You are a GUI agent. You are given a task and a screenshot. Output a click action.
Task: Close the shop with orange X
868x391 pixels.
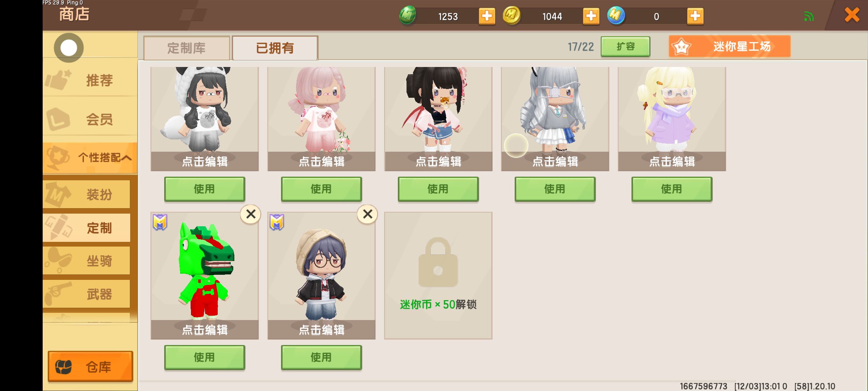[852, 15]
